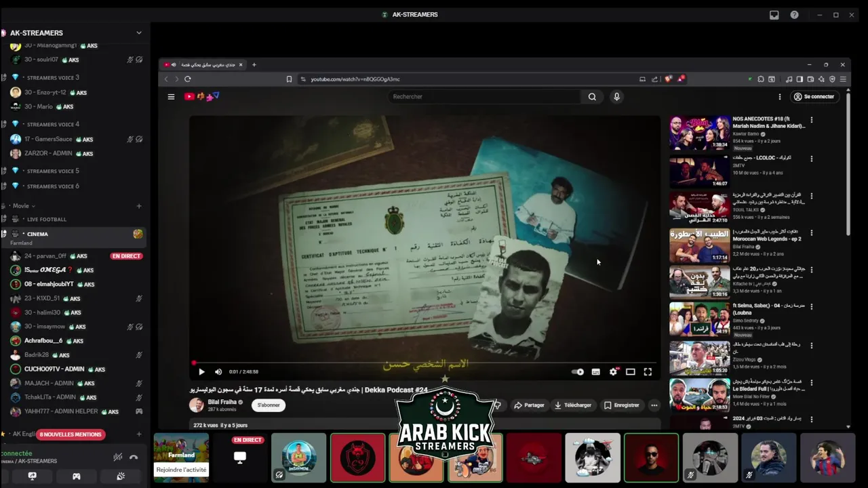Open a new browser tab
Image resolution: width=868 pixels, height=488 pixels.
pyautogui.click(x=254, y=65)
